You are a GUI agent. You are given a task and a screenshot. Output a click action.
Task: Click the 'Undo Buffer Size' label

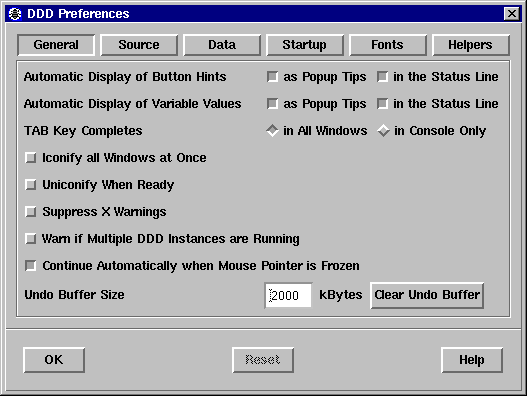click(74, 295)
